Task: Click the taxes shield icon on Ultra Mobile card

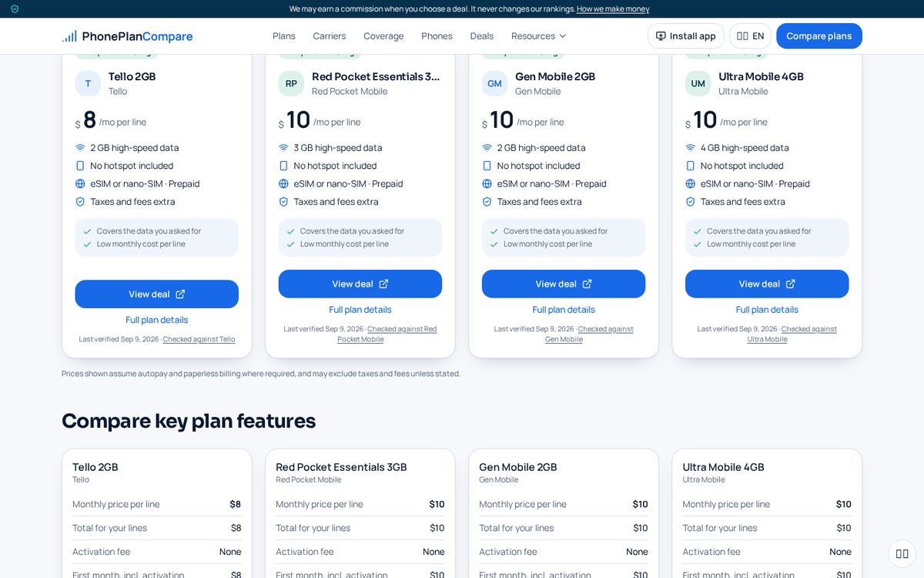Action: coord(690,202)
